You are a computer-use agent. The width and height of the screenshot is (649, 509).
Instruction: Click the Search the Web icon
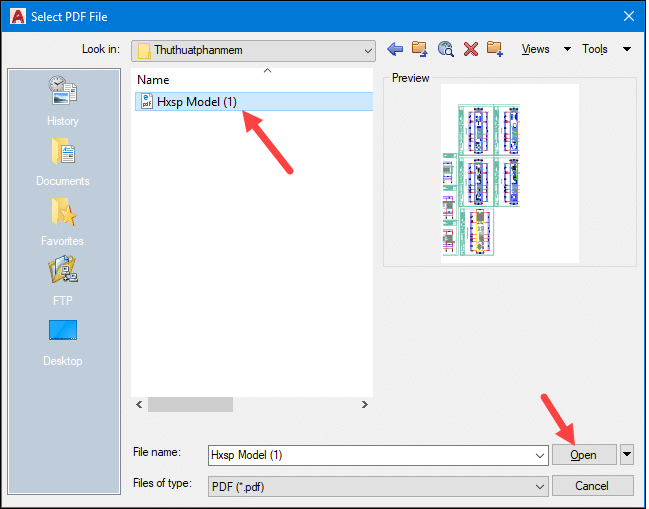(446, 49)
